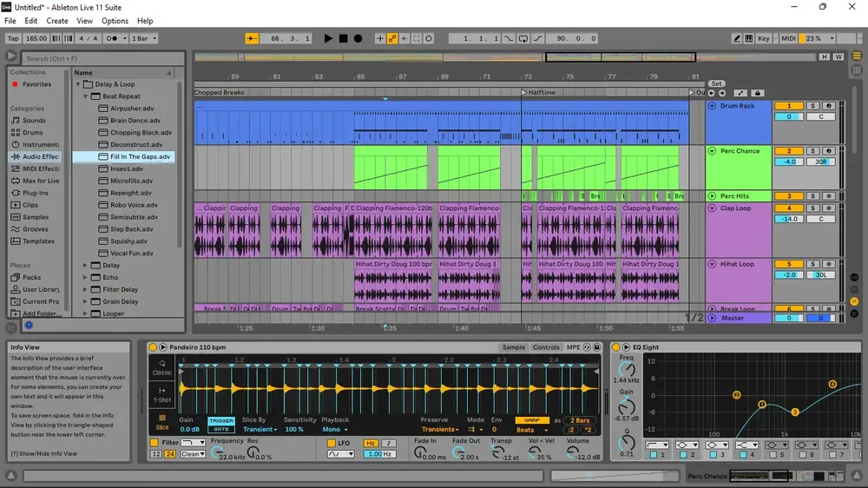This screenshot has width=868, height=488.
Task: Open the Key map mode switch
Action: (x=763, y=38)
